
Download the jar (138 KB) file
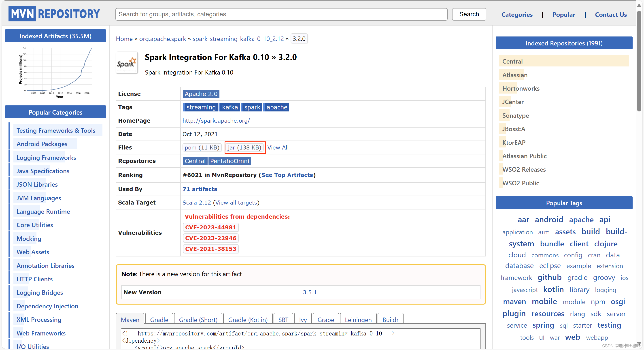[244, 147]
